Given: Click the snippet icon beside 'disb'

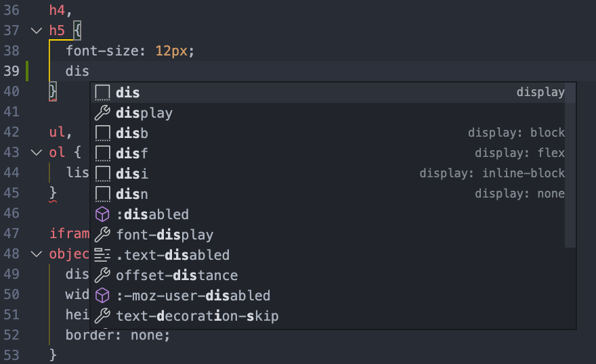Looking at the screenshot, I should pyautogui.click(x=102, y=133).
